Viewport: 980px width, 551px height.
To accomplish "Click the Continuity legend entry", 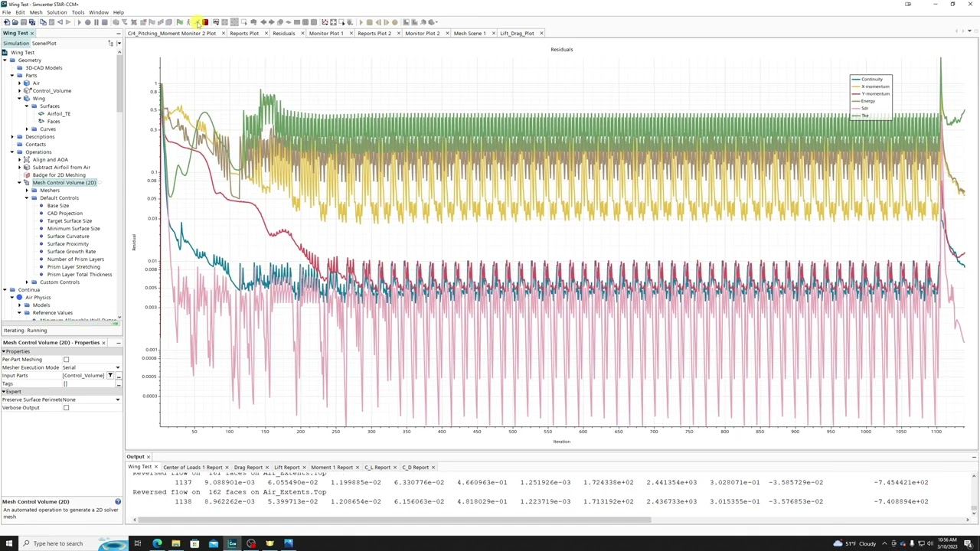I will tap(867, 80).
